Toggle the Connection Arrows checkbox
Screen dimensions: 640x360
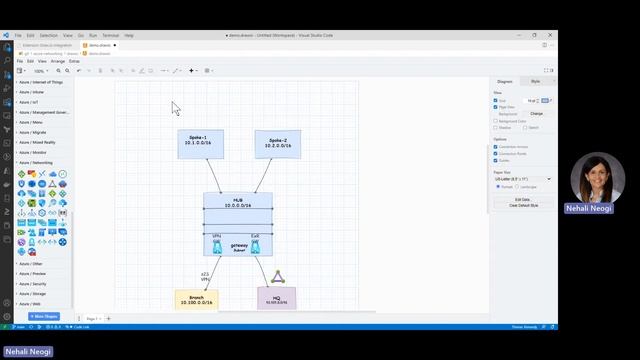pyautogui.click(x=496, y=147)
